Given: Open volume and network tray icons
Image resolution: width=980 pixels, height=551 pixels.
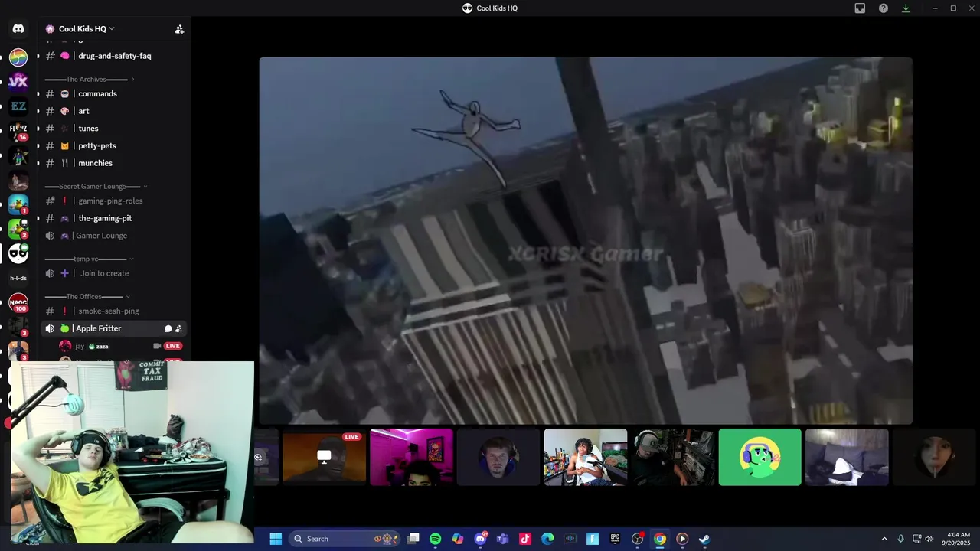Looking at the screenshot, I should pyautogui.click(x=923, y=539).
